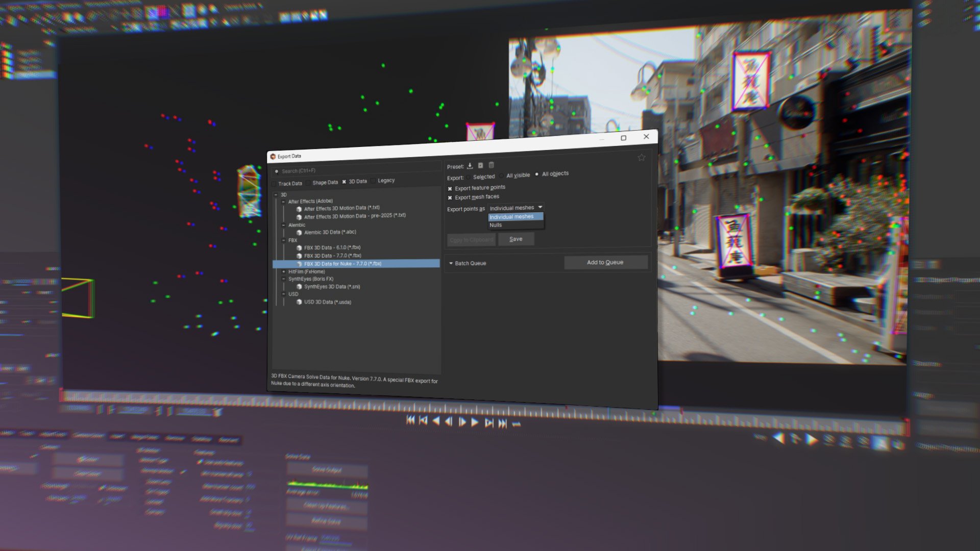Save a preset using the save preset icon
Image resolution: width=980 pixels, height=551 pixels.
480,166
